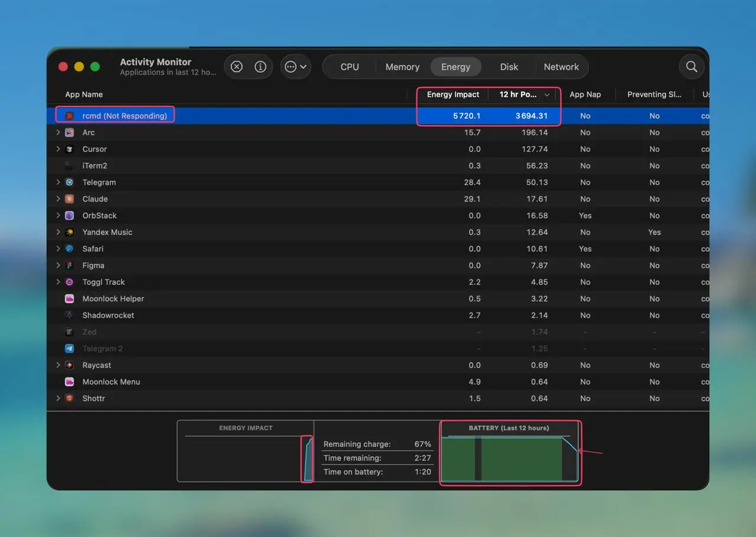Click the Shadowrocket app icon
This screenshot has width=756, height=537.
point(70,315)
